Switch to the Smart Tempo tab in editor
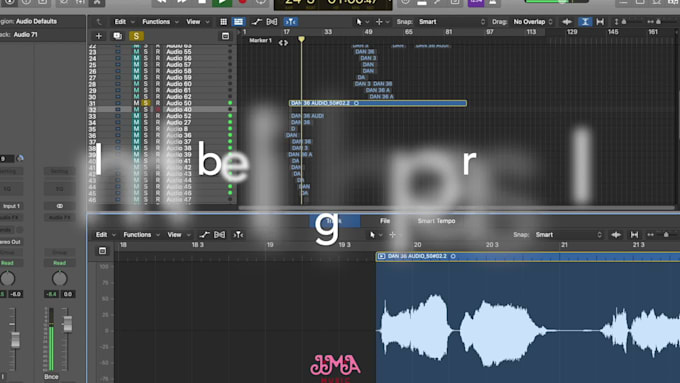This screenshot has width=680, height=383. (436, 221)
